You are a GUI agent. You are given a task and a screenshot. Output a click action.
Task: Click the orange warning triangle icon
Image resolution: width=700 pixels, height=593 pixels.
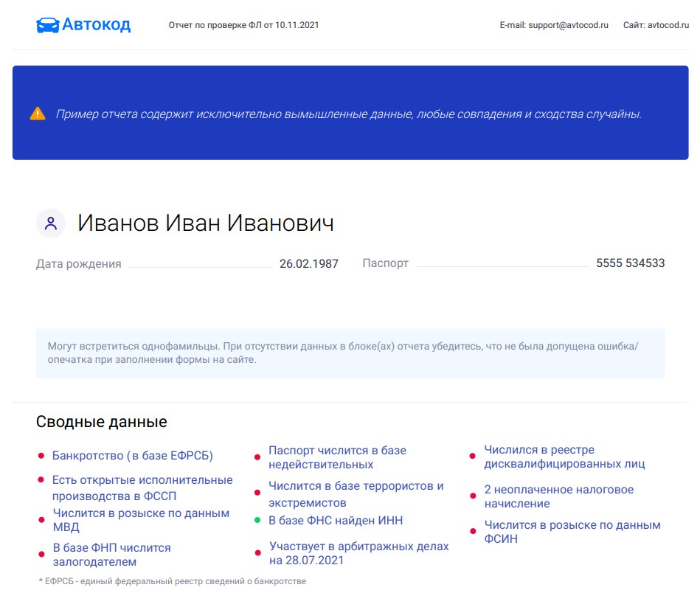38,114
